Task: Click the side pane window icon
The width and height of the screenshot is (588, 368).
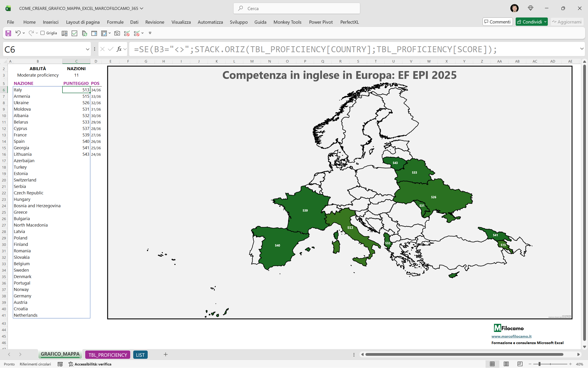Action: [94, 33]
